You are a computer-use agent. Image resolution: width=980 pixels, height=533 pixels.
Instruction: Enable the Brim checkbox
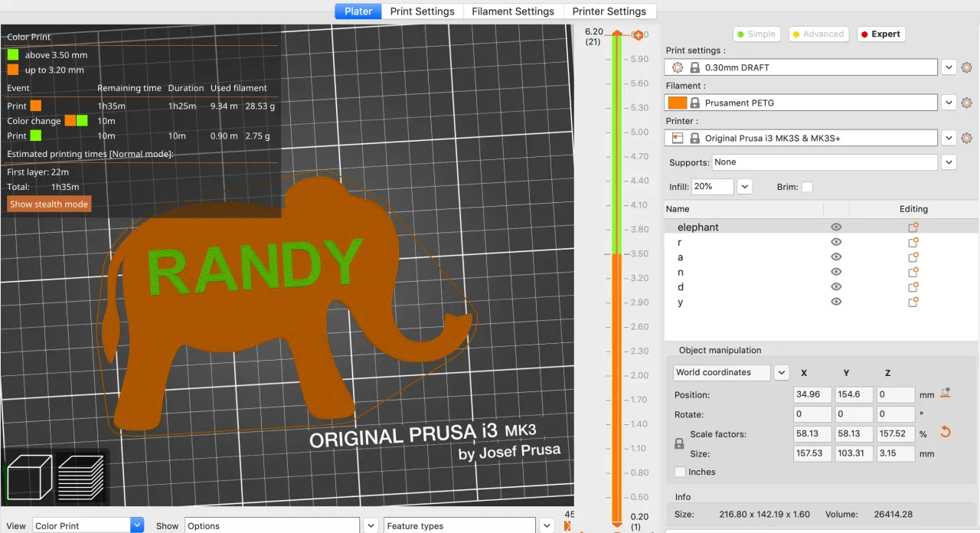pyautogui.click(x=807, y=187)
